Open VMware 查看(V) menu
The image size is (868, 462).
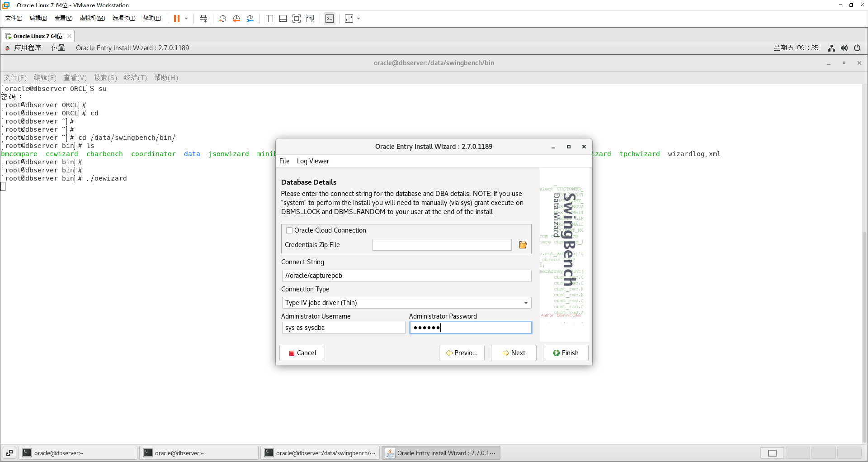(x=63, y=18)
